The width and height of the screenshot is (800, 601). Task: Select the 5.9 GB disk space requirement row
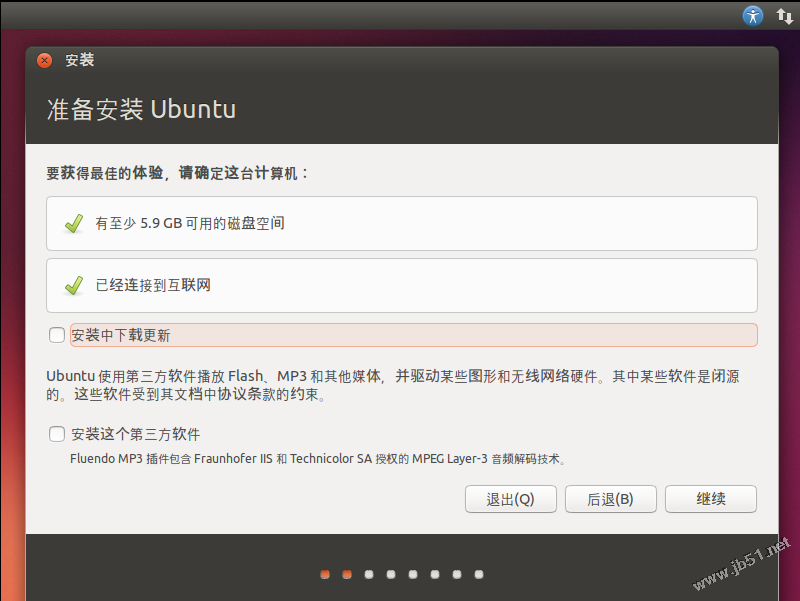(x=401, y=224)
